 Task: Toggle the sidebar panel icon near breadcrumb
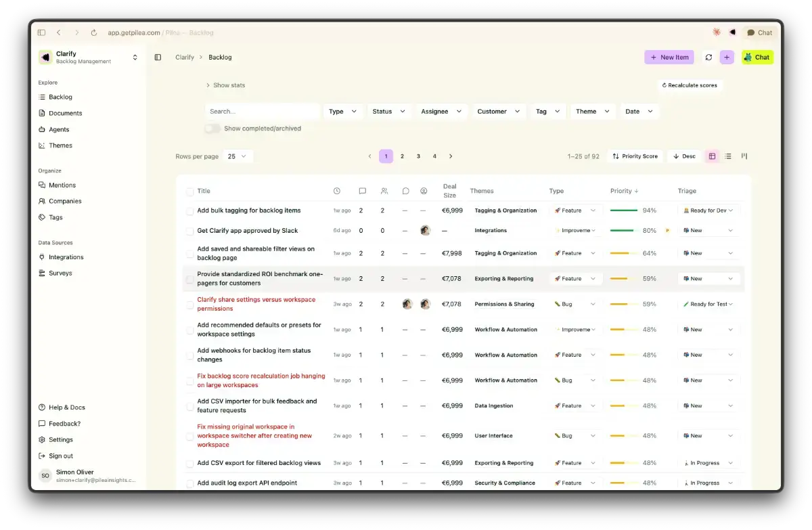[158, 58]
